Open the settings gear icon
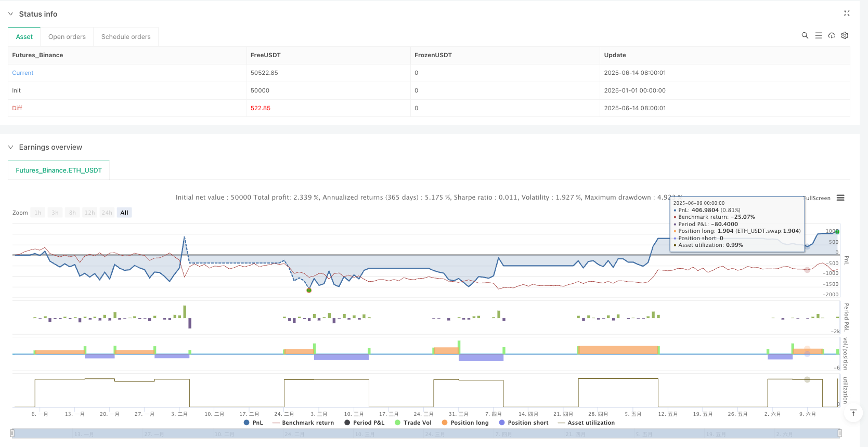The image size is (868, 447). (845, 35)
